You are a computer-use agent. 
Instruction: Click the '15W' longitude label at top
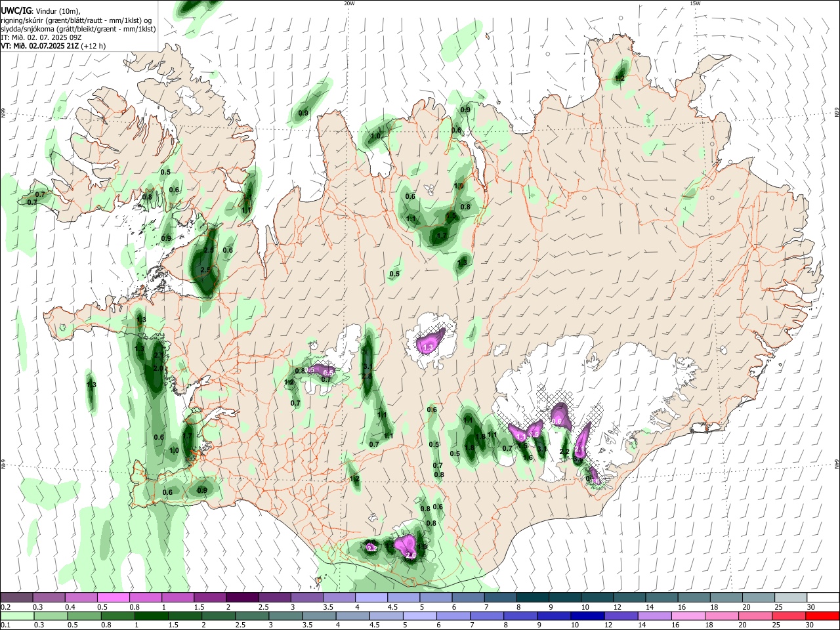coord(696,3)
